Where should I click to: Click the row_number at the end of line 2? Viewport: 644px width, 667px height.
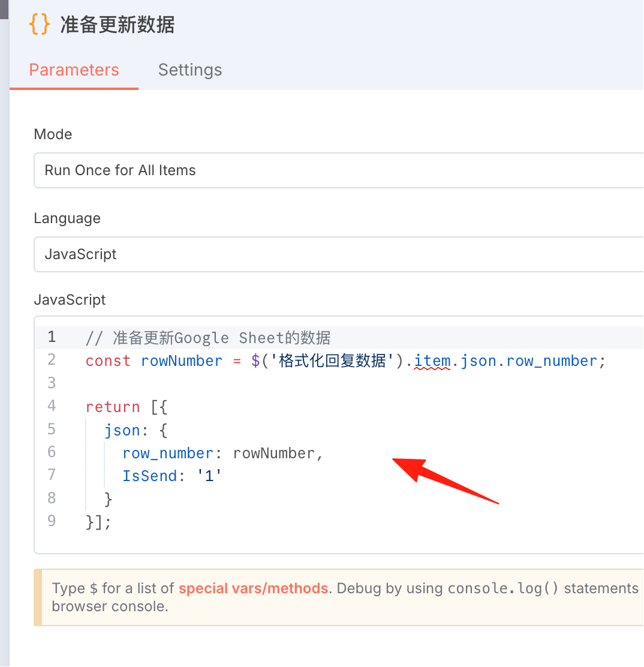pyautogui.click(x=552, y=360)
